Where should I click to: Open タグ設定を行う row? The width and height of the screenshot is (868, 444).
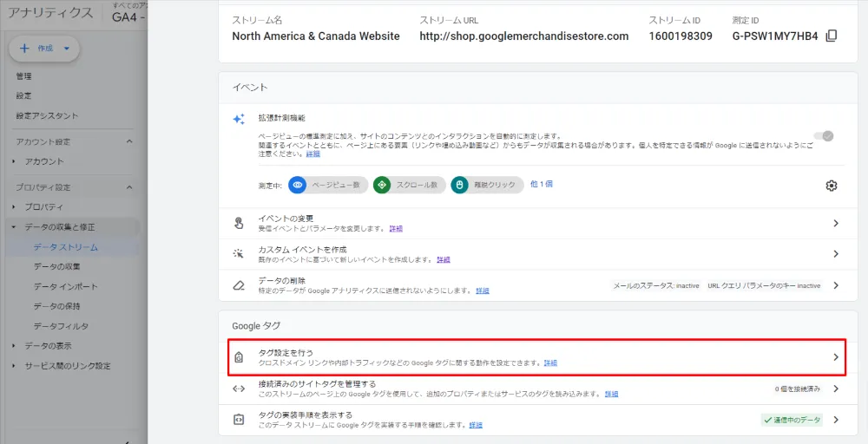(538, 357)
